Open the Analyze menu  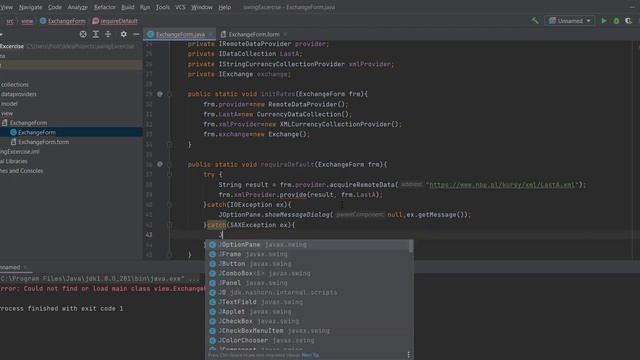[x=78, y=7]
